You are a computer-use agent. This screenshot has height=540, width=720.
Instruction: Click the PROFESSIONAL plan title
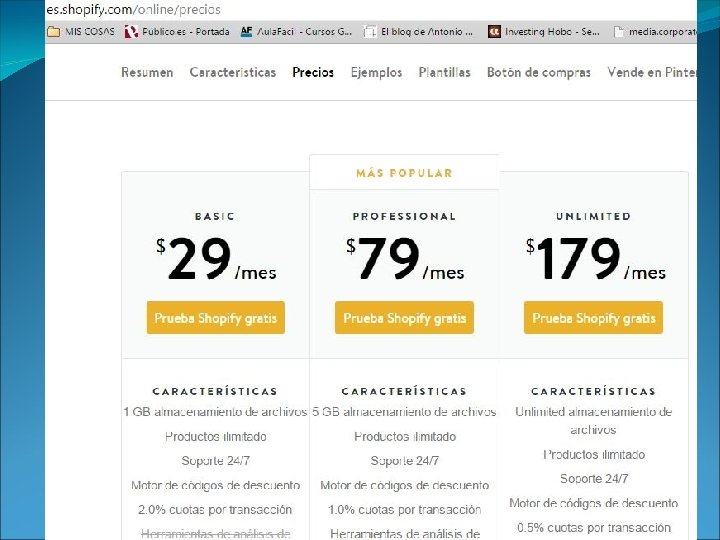[404, 216]
